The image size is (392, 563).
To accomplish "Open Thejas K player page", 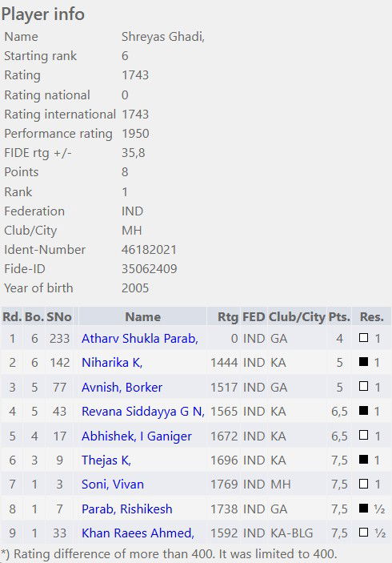I will point(106,460).
